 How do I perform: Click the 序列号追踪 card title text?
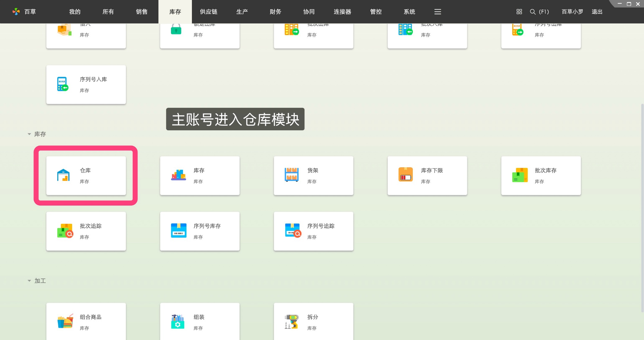[x=321, y=226]
